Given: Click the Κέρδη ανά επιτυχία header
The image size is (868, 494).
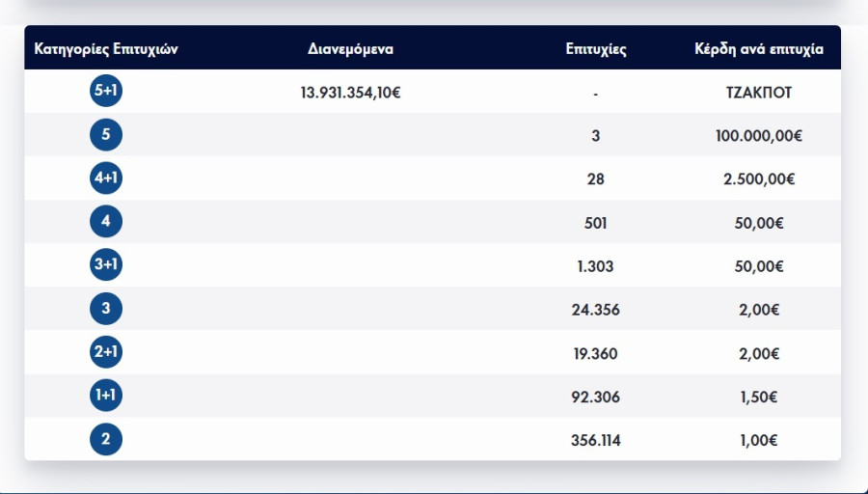Looking at the screenshot, I should (759, 49).
